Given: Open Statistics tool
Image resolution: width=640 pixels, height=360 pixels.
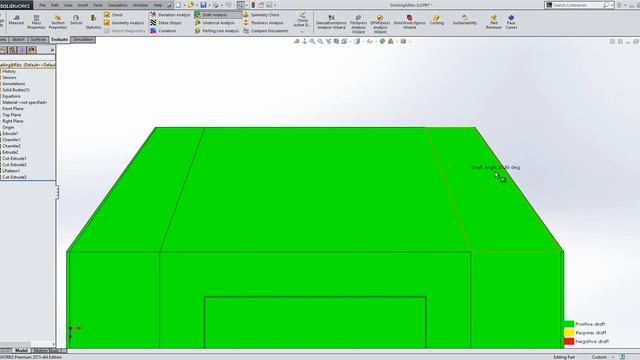Looking at the screenshot, I should [x=93, y=22].
